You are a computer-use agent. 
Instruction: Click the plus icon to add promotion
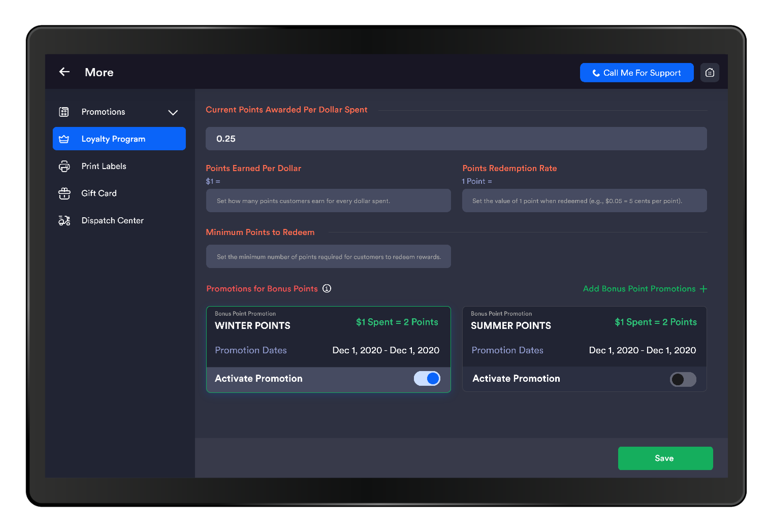tap(703, 289)
